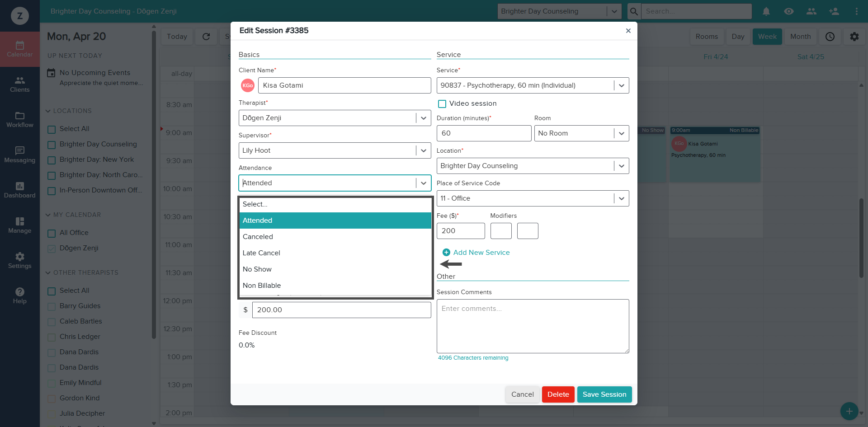Select No Show attendance option
This screenshot has height=427, width=868.
[335, 269]
